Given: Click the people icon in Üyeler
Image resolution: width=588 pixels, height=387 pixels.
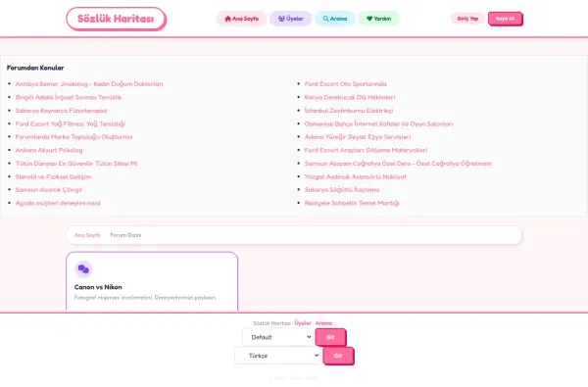Looking at the screenshot, I should [281, 19].
